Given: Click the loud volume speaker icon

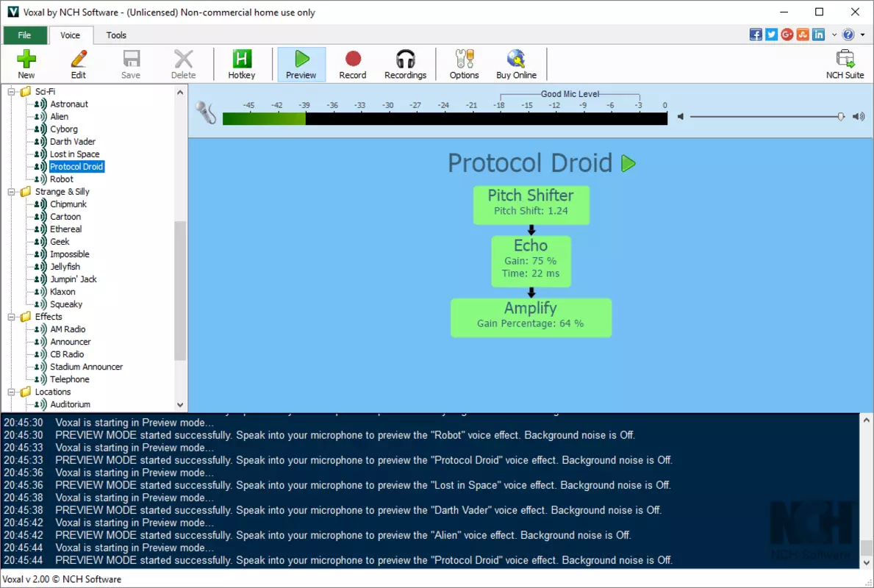Looking at the screenshot, I should point(859,116).
